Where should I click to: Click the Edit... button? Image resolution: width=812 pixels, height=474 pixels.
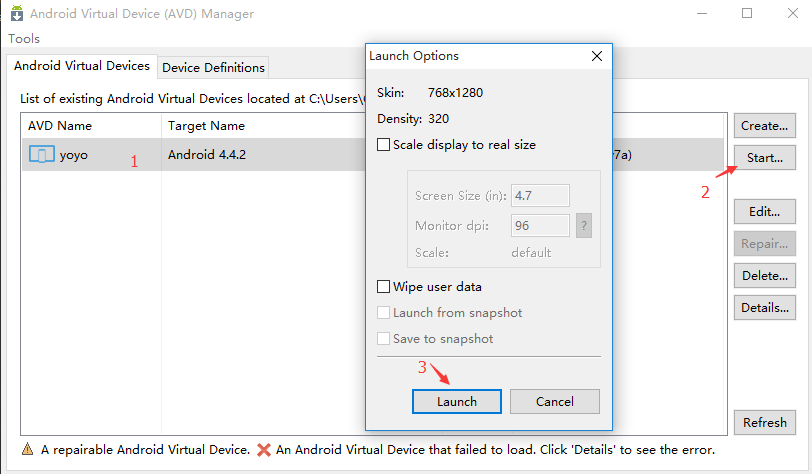point(764,211)
